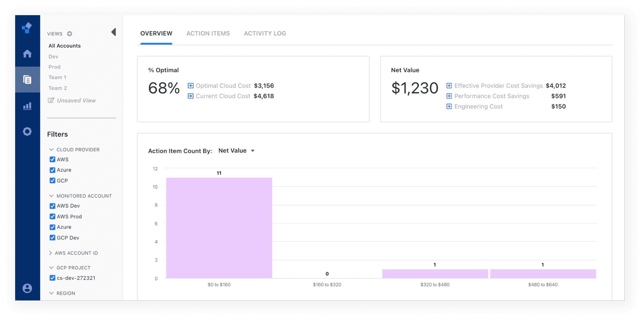Uncheck the cs-dev-272321 project checkbox
This screenshot has height=320, width=644.
(x=53, y=278)
